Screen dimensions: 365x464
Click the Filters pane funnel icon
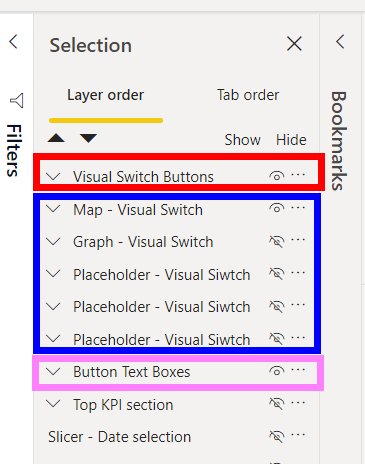click(17, 100)
